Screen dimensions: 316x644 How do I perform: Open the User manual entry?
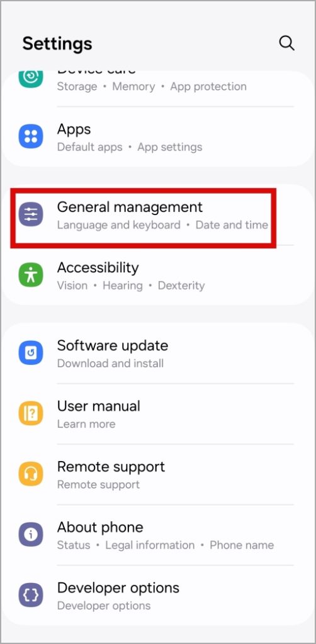click(x=158, y=414)
